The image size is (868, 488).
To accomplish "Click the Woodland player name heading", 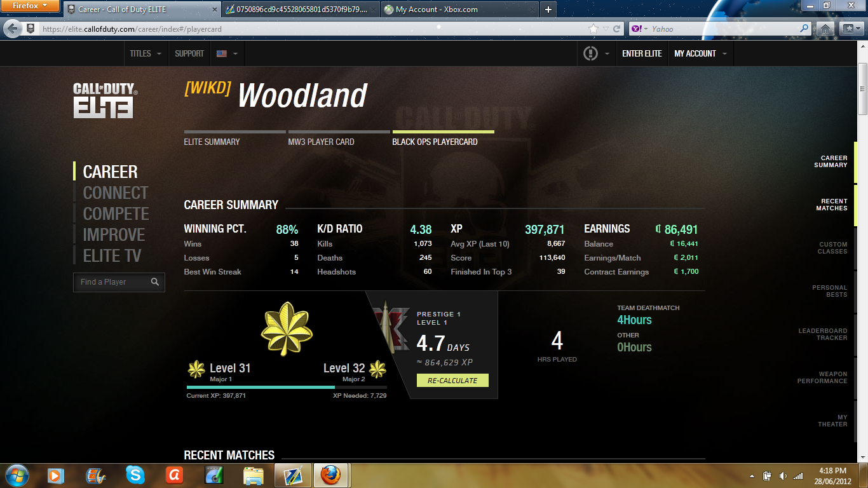I will [302, 96].
